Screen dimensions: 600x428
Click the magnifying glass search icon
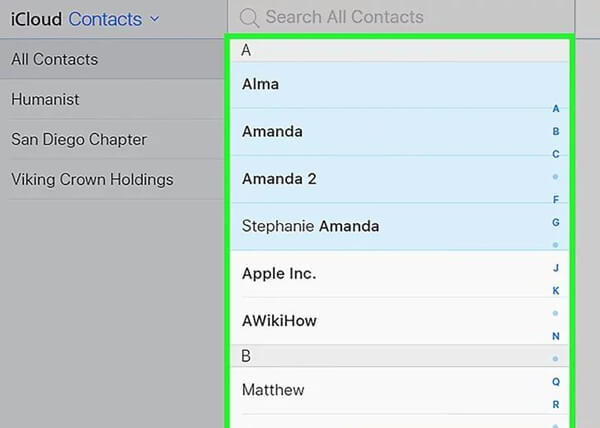click(x=249, y=17)
